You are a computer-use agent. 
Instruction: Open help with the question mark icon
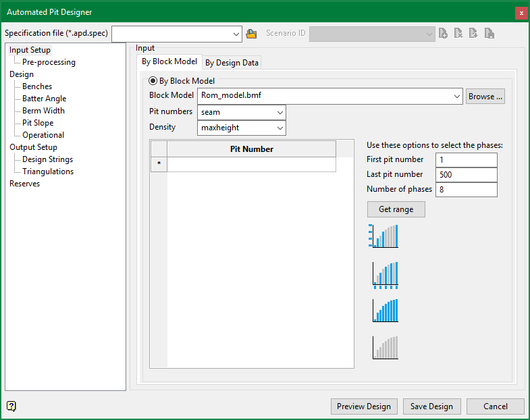pyautogui.click(x=11, y=406)
